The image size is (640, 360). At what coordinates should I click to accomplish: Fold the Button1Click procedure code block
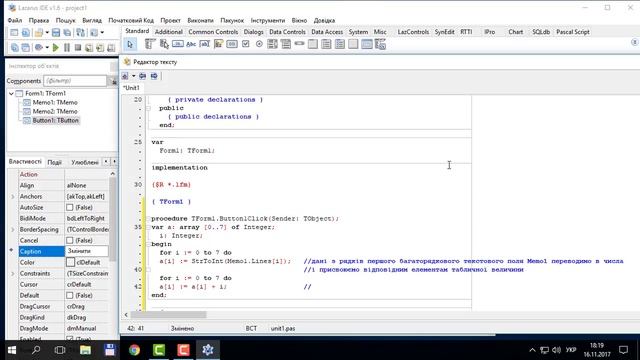click(149, 219)
